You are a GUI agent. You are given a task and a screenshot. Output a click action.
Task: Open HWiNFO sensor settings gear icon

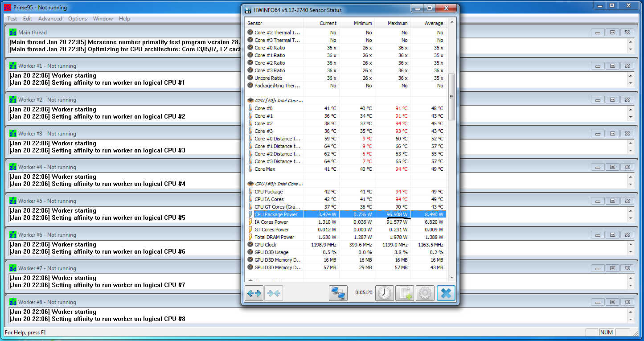pos(425,293)
